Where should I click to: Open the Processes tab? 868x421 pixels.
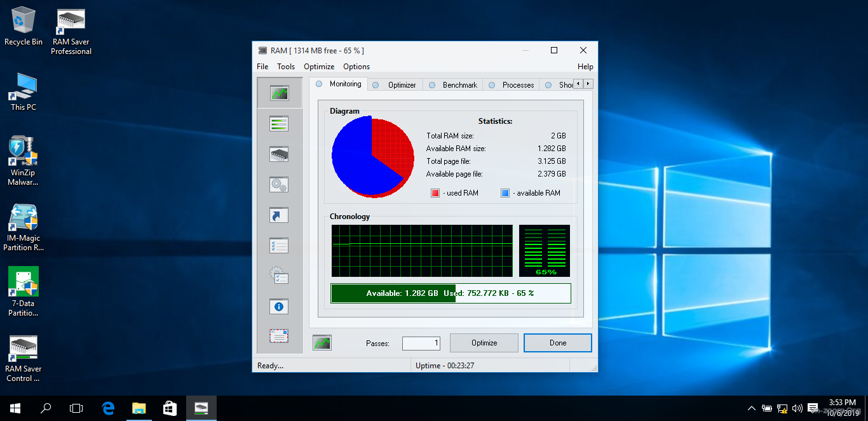(x=518, y=84)
